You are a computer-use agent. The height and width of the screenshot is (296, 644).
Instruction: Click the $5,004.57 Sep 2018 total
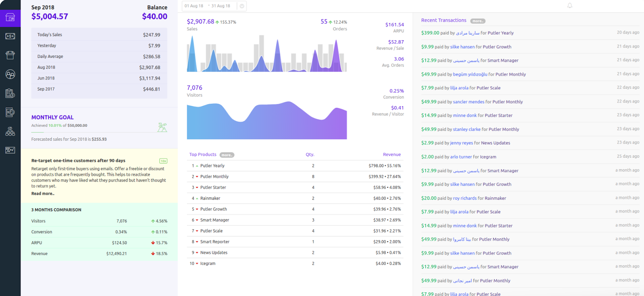[x=50, y=16]
